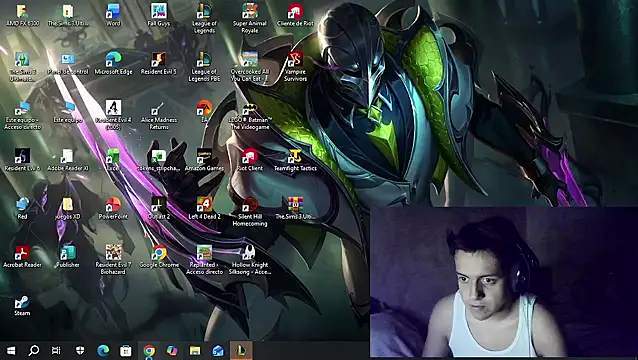The image size is (638, 360).
Task: Launch The Sims 3 Ultimate game shortcut
Action: [x=22, y=67]
